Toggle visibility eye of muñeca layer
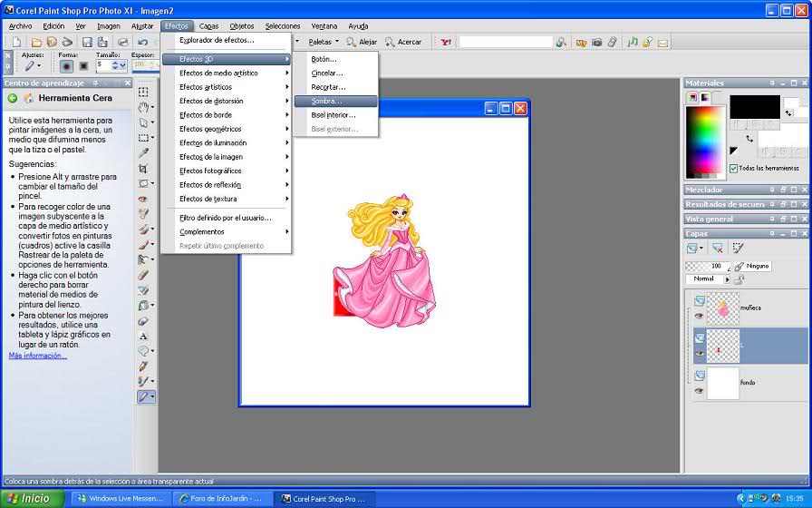812x508 pixels. [699, 315]
